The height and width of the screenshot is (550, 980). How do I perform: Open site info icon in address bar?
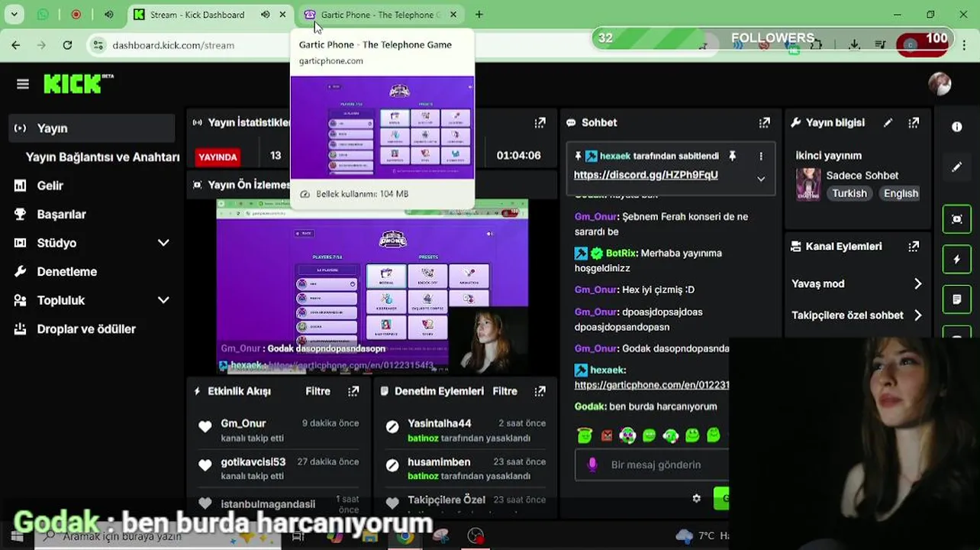[98, 45]
